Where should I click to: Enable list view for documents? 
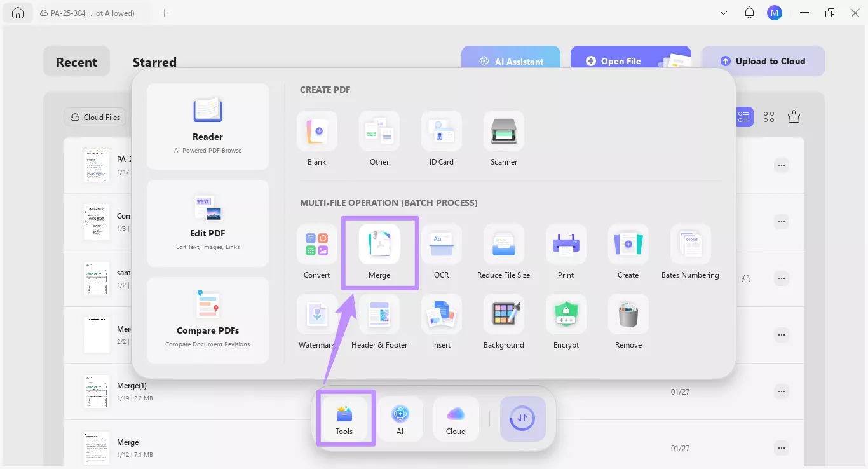click(743, 116)
